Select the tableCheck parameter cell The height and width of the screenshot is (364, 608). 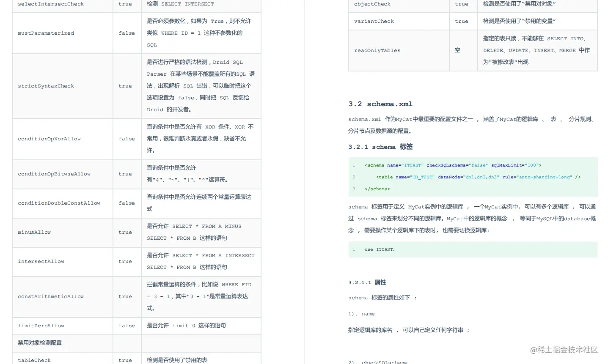[x=34, y=360]
